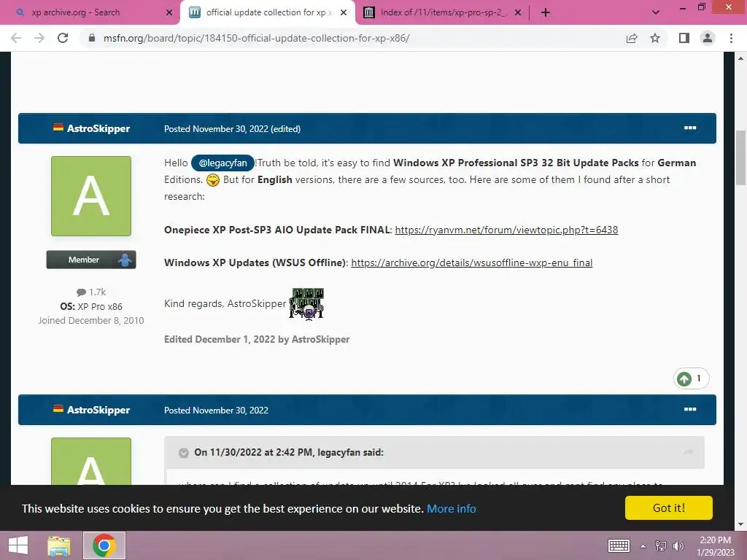This screenshot has height=560, width=747.
Task: Bookmark this page with the star icon
Action: (x=655, y=38)
